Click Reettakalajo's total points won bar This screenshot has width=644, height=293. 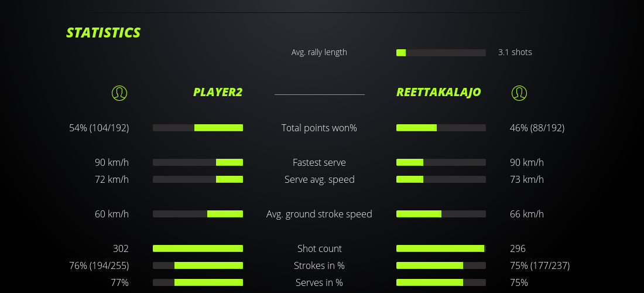click(x=441, y=128)
